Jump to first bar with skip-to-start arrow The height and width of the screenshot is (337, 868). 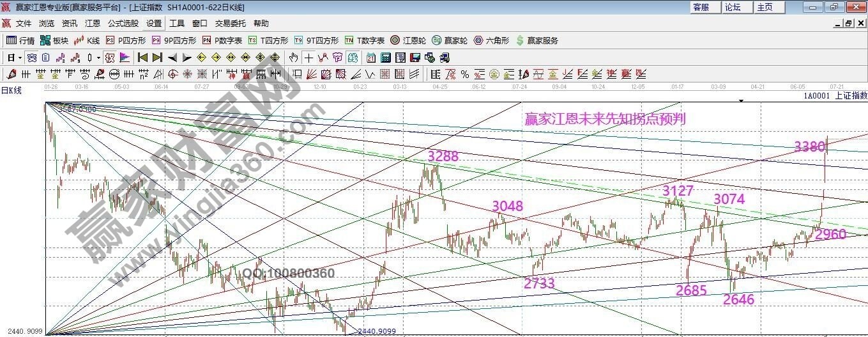(x=143, y=58)
